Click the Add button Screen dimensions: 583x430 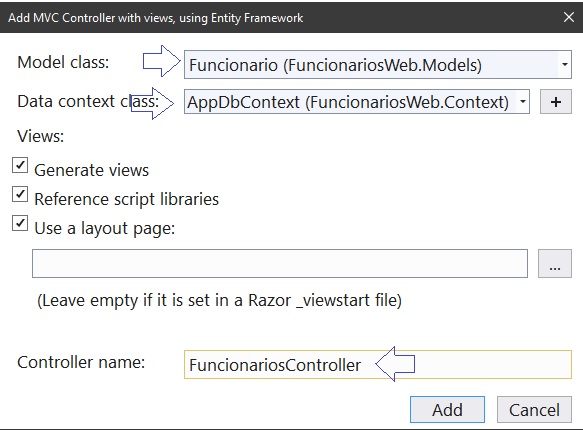click(447, 410)
